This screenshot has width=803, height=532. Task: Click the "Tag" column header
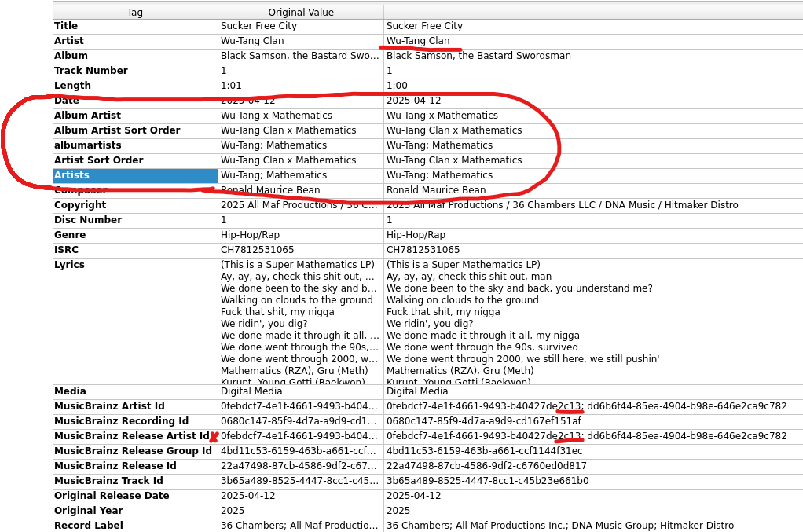click(134, 13)
